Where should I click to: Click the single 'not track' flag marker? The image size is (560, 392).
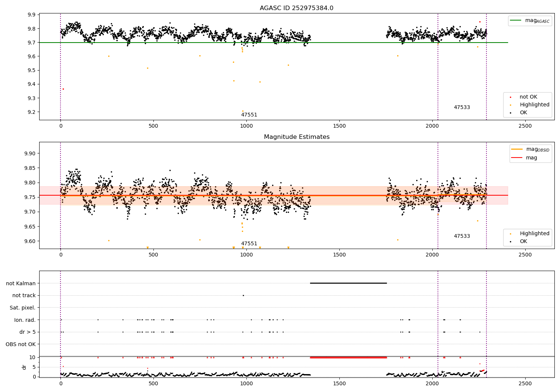243,295
